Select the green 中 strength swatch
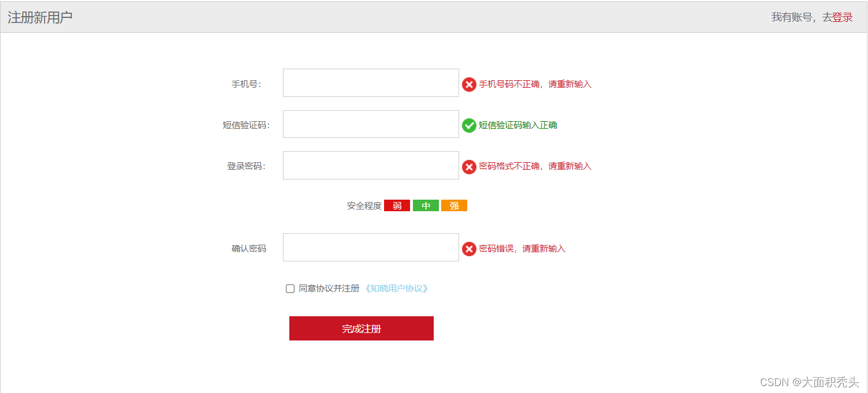Screen dimensions: 868x393 pos(426,205)
